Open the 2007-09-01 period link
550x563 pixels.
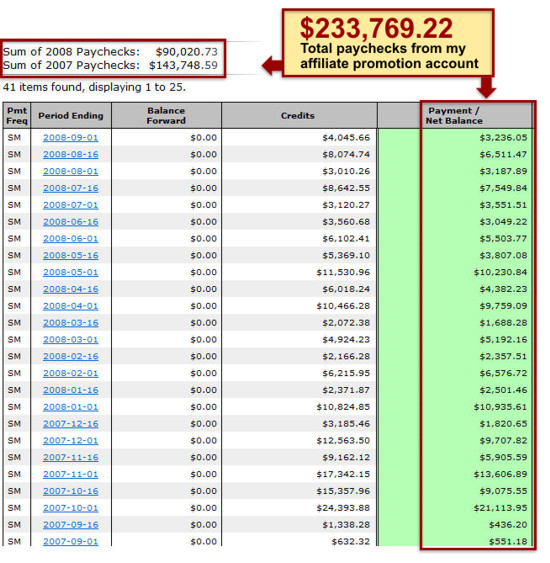pos(70,541)
